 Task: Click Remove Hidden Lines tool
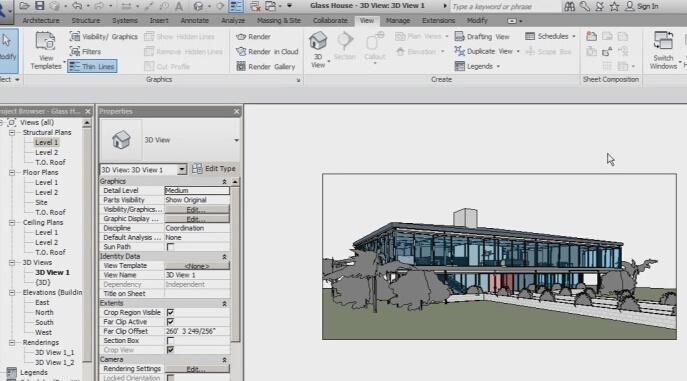point(184,52)
